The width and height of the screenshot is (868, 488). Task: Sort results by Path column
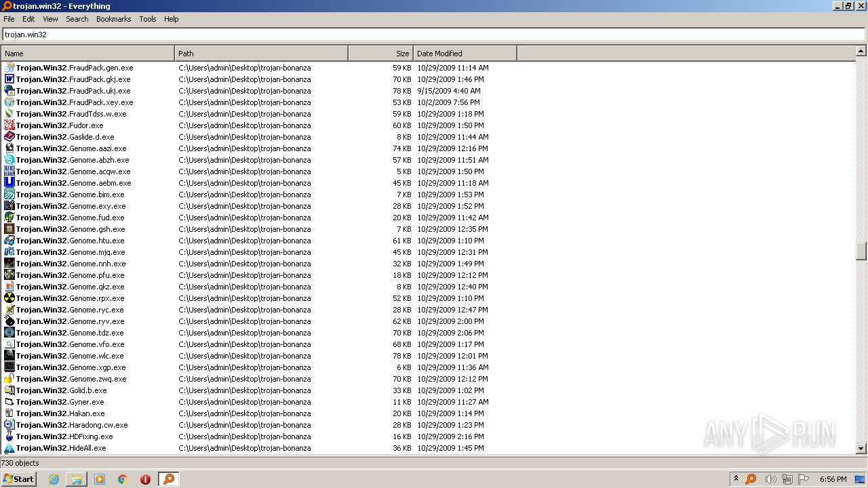pyautogui.click(x=262, y=54)
